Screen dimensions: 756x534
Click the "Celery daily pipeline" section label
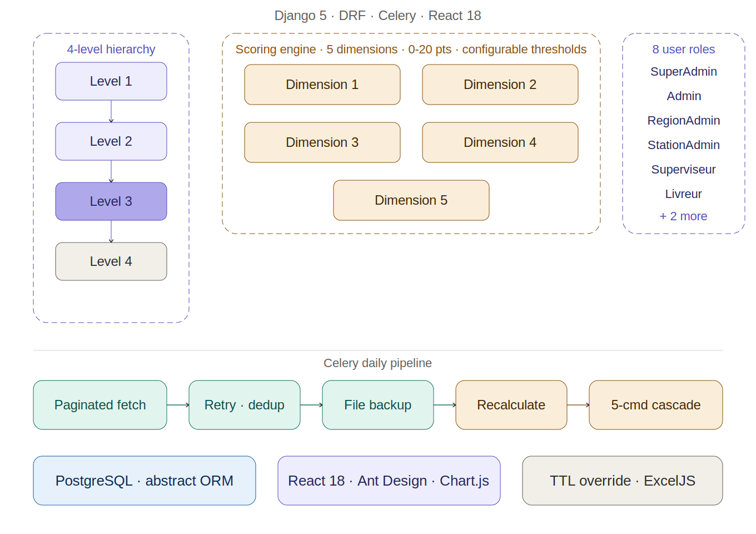click(378, 363)
